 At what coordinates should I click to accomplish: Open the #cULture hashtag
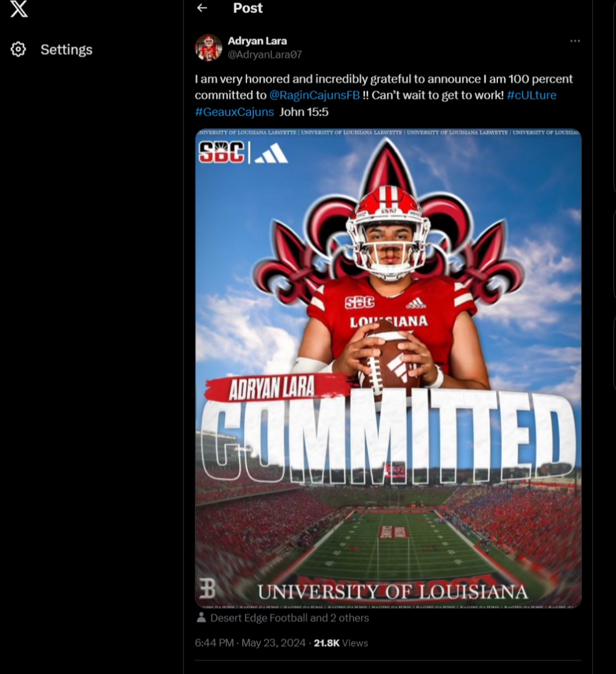click(531, 95)
